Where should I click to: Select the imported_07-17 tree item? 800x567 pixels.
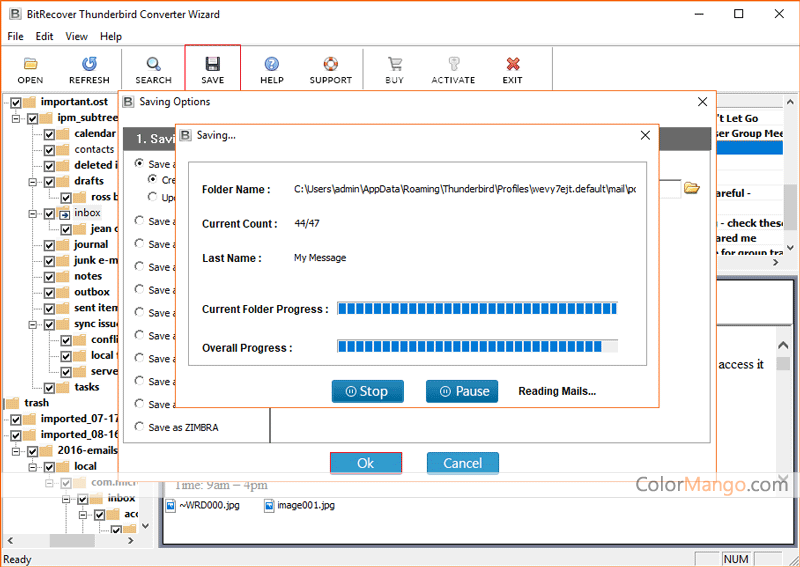coord(79,419)
